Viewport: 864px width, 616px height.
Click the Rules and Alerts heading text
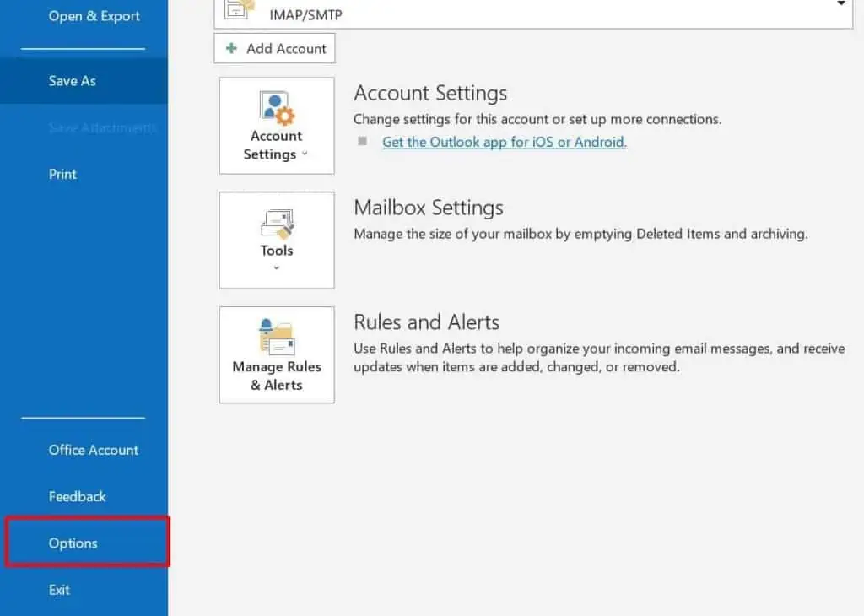pos(426,322)
